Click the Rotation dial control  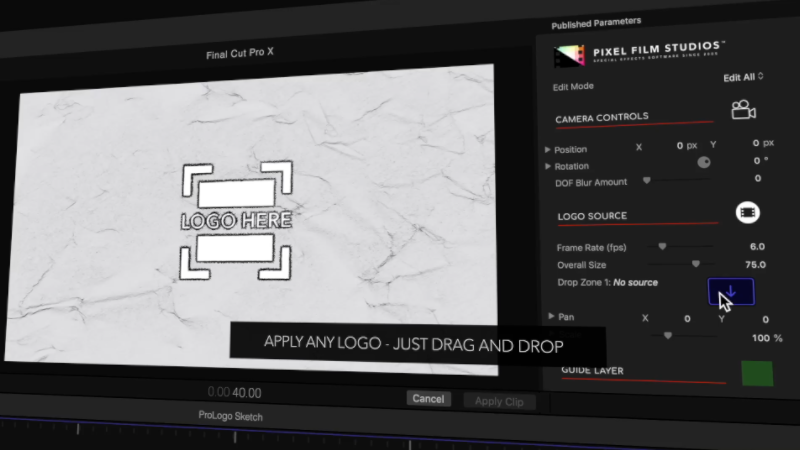(704, 162)
